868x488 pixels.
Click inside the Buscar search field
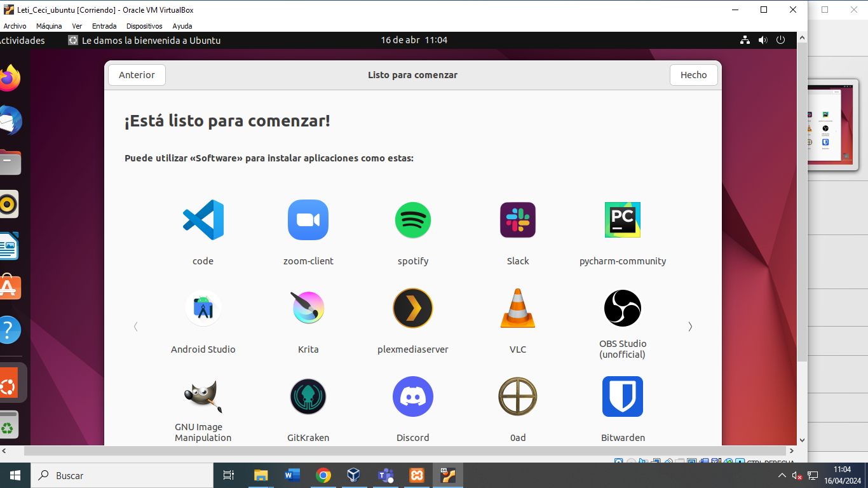pos(121,475)
